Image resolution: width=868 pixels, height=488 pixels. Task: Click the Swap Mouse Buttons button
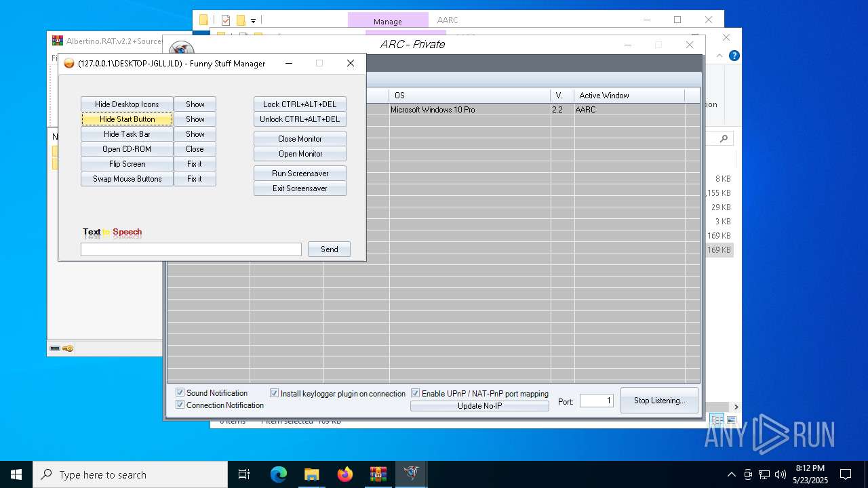pos(127,179)
